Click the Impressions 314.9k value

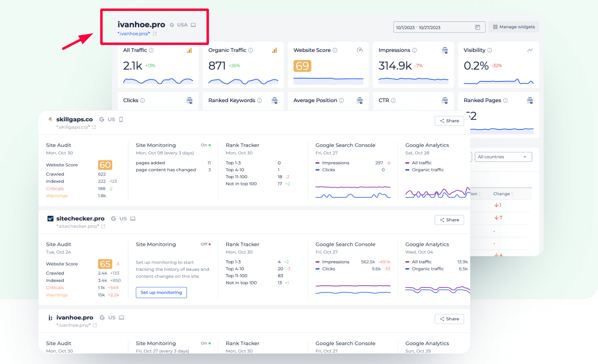click(395, 66)
